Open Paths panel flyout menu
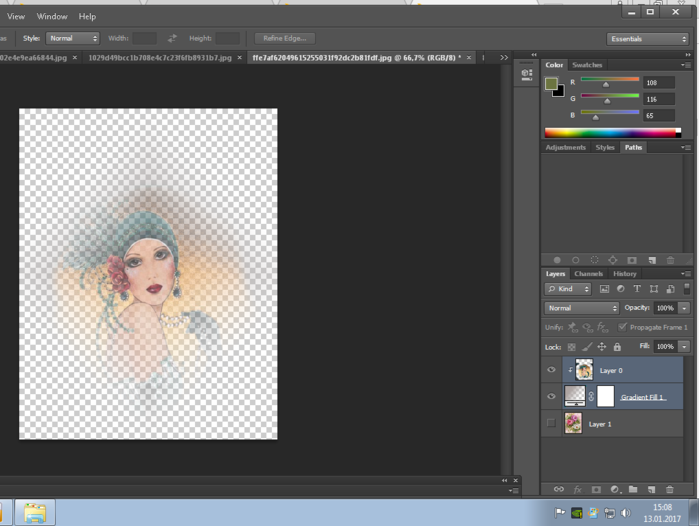 (686, 148)
